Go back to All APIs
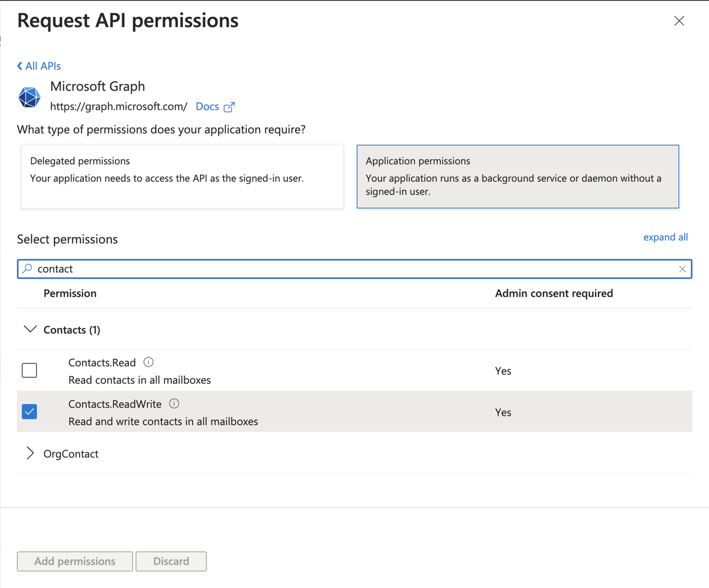This screenshot has width=709, height=588. [39, 66]
